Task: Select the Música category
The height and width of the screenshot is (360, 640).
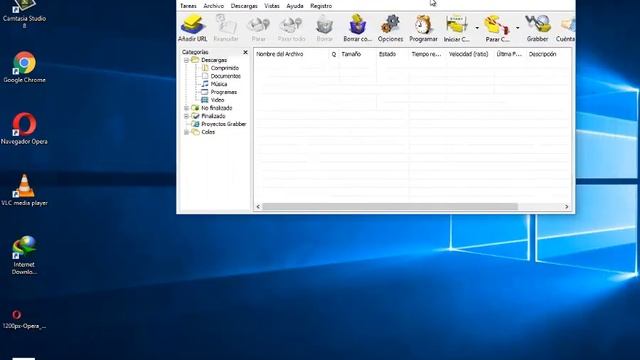Action: coord(219,84)
